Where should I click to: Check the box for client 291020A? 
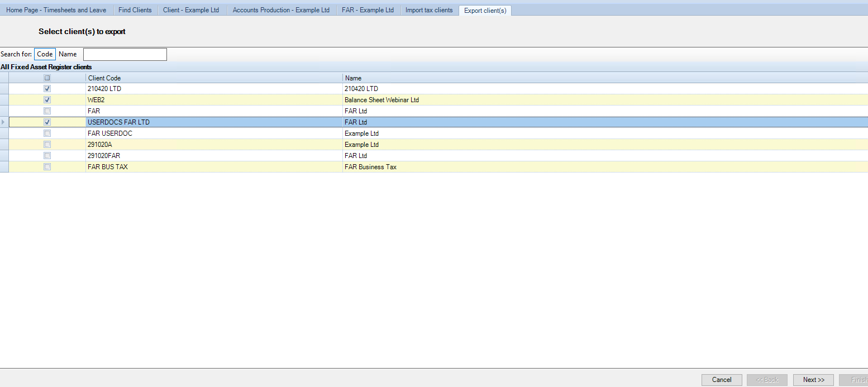coord(47,145)
